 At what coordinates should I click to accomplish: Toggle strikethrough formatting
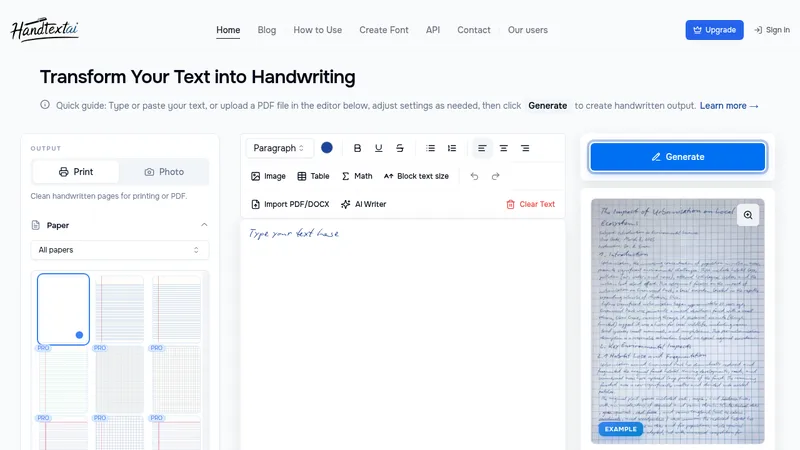(x=400, y=148)
